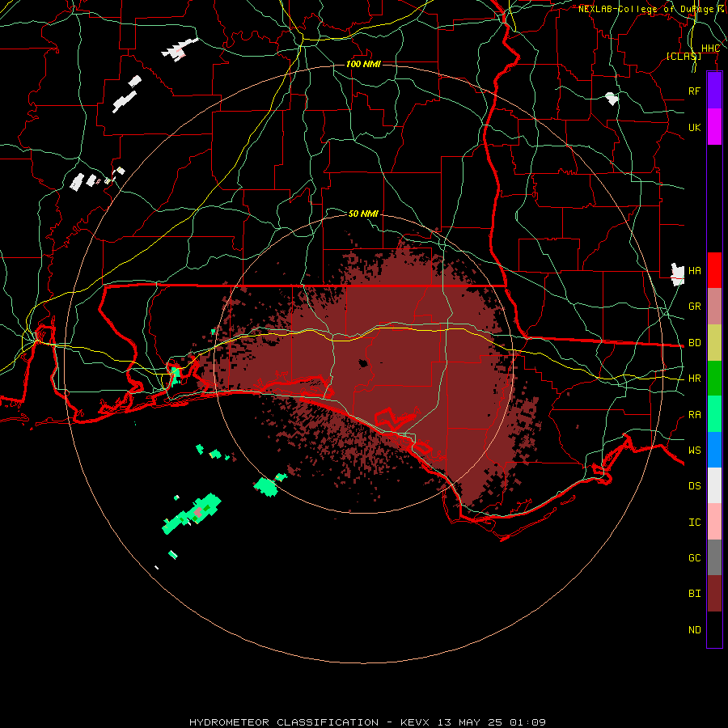Click the BI legend label
The width and height of the screenshot is (728, 728).
pyautogui.click(x=694, y=594)
